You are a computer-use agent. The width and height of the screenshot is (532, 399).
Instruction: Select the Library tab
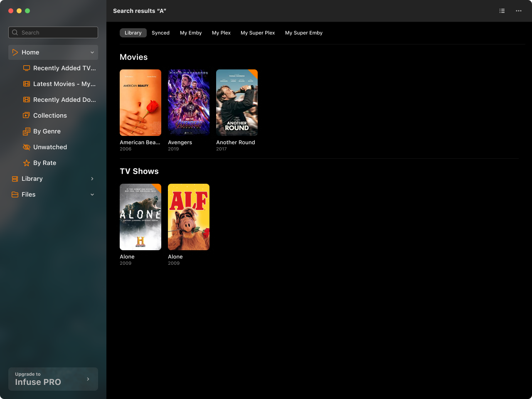tap(133, 33)
